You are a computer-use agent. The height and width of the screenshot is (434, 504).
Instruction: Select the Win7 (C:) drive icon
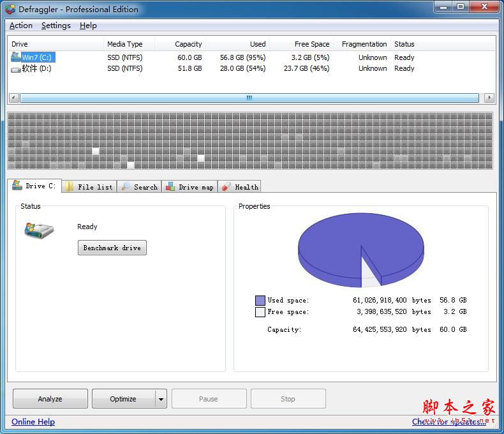pyautogui.click(x=16, y=57)
